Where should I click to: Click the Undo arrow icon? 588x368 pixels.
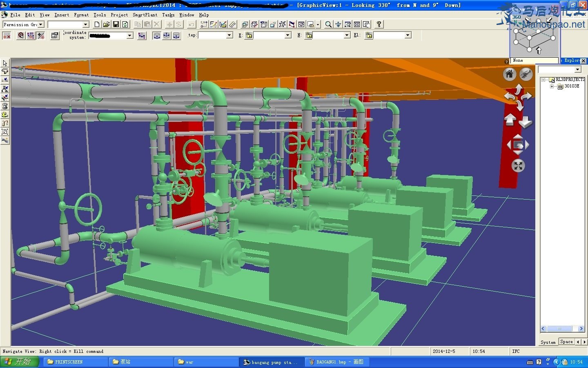click(x=192, y=25)
